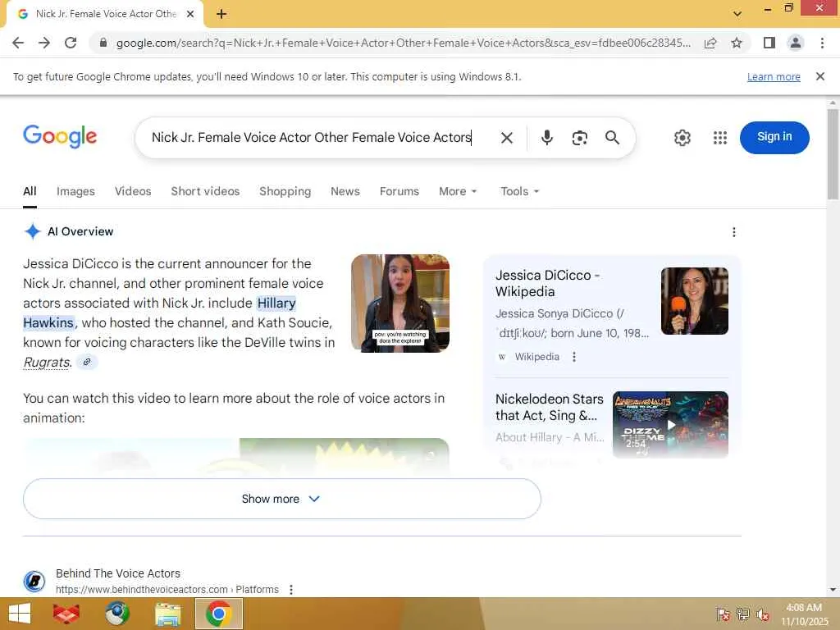
Task: Open options for Behind The Voice Actors result
Action: click(291, 589)
